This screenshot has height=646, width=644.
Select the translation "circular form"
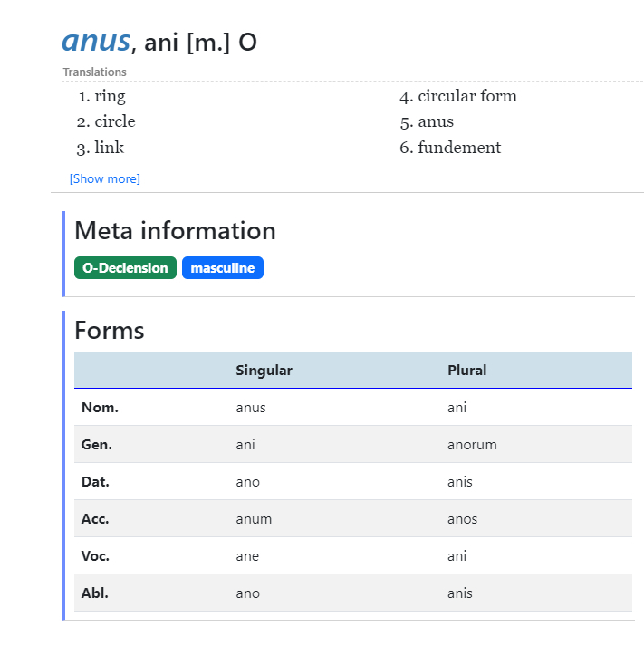coord(467,96)
